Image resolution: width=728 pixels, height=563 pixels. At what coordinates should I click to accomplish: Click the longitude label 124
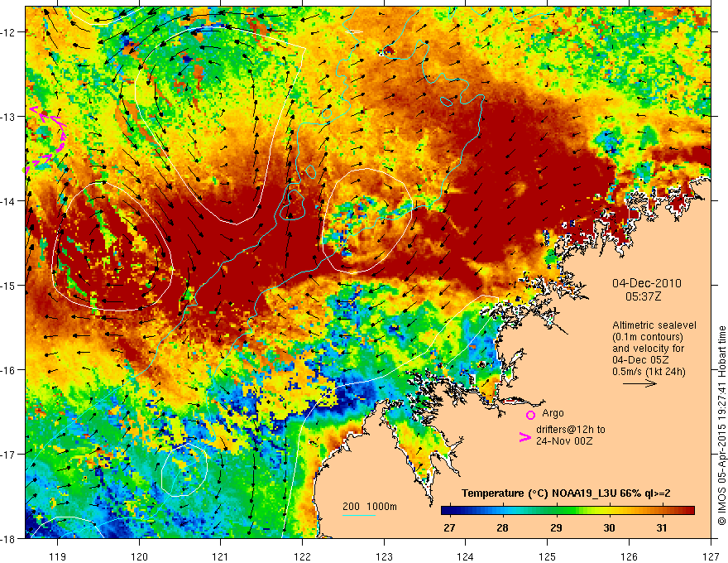[x=466, y=556]
